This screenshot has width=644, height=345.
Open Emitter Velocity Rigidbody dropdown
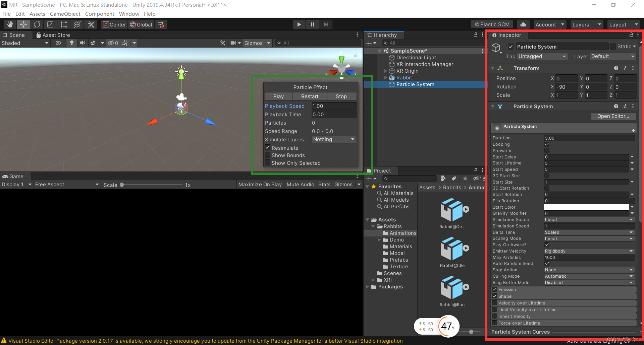coord(589,251)
